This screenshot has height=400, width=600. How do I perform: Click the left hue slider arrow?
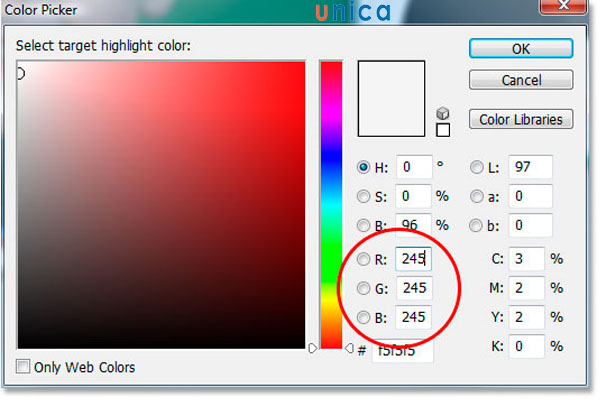[x=313, y=348]
